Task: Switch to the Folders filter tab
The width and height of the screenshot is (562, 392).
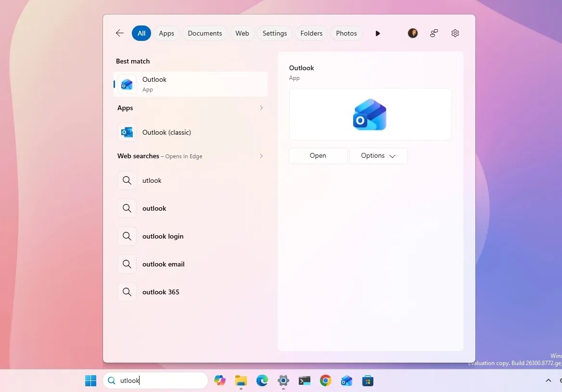Action: point(311,33)
